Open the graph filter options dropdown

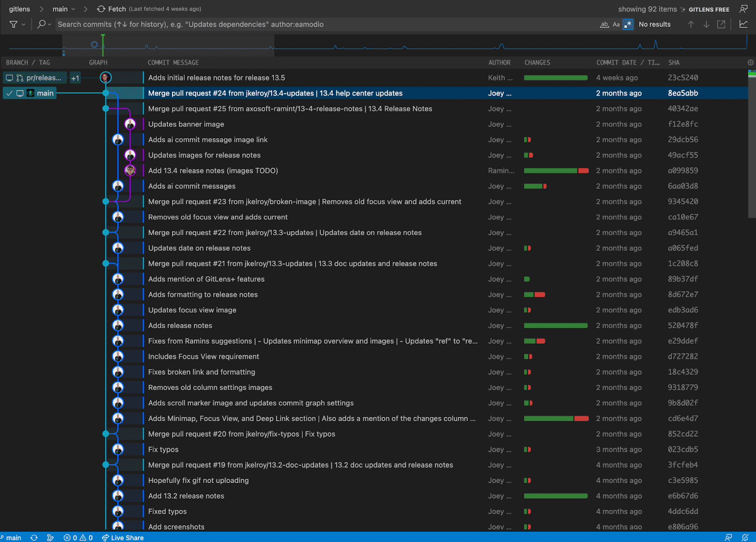(17, 24)
